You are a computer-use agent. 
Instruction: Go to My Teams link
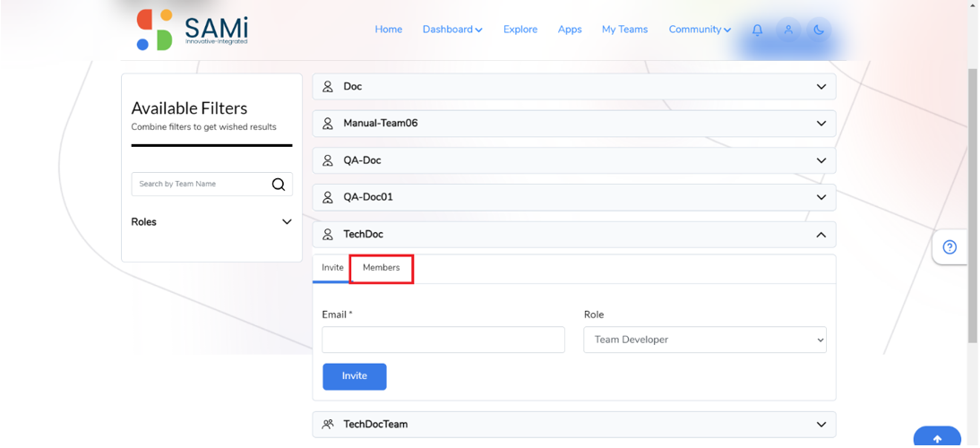coord(625,30)
